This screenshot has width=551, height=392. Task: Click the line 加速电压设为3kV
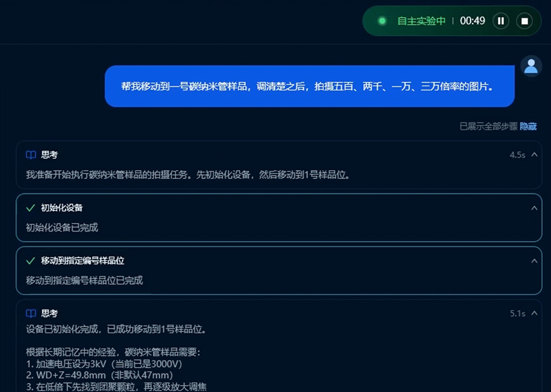104,364
